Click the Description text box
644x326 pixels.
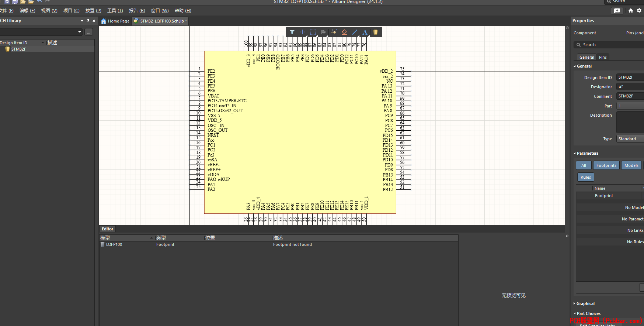(x=630, y=122)
